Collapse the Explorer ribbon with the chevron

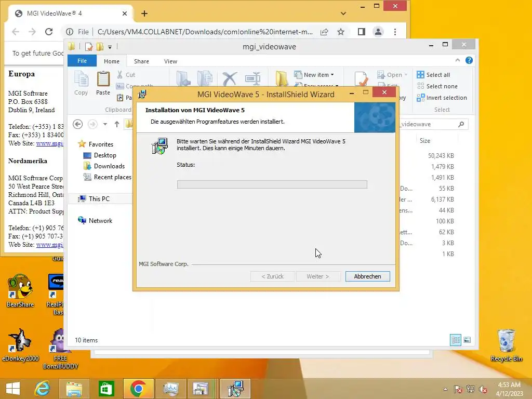457,60
